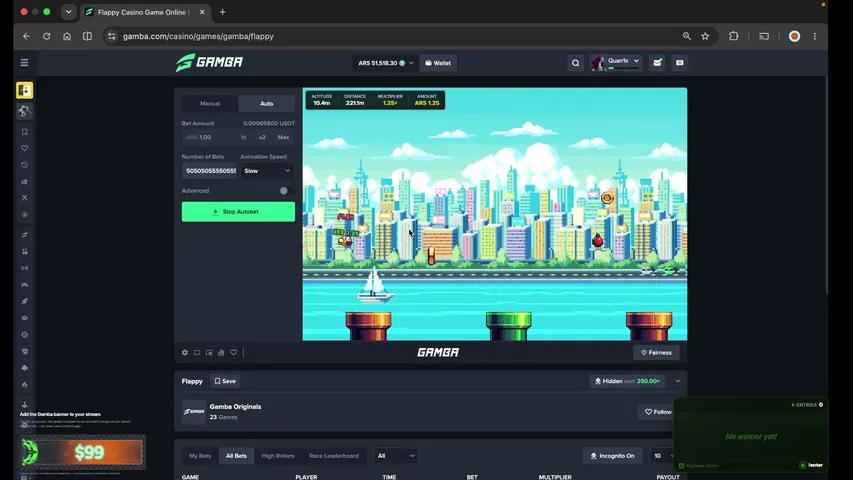Screen dimensions: 853x480
Task: Open the hamburger sidebar menu
Action: [24, 63]
